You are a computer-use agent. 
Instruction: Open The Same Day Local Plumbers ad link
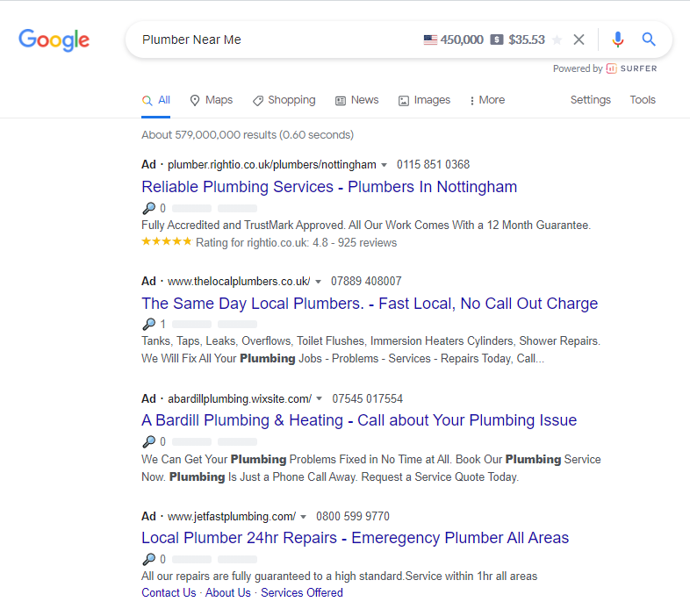coord(370,304)
